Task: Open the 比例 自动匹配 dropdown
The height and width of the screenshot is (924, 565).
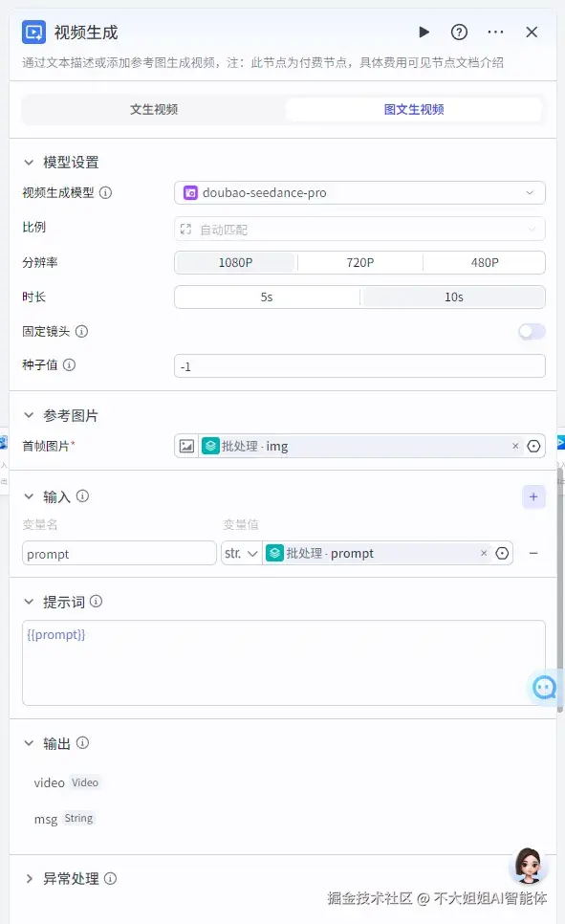Action: coord(359,229)
